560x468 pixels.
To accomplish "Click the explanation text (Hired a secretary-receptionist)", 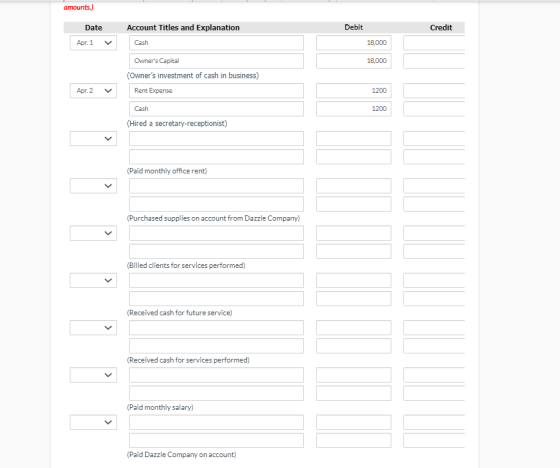I will click(177, 123).
